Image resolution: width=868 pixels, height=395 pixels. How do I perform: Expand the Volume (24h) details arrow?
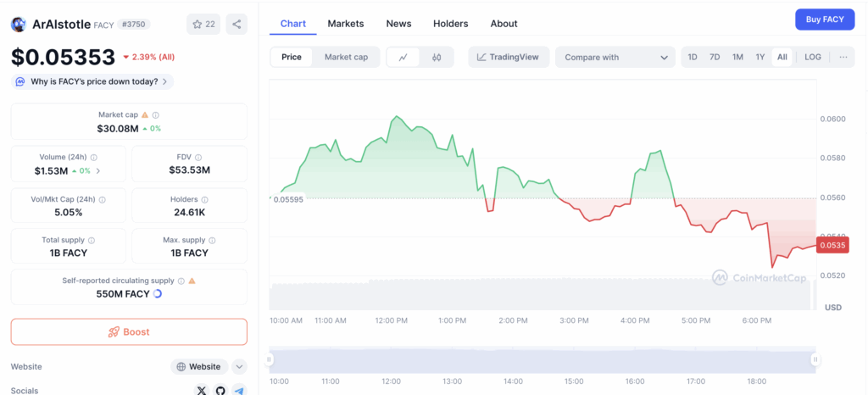97,170
